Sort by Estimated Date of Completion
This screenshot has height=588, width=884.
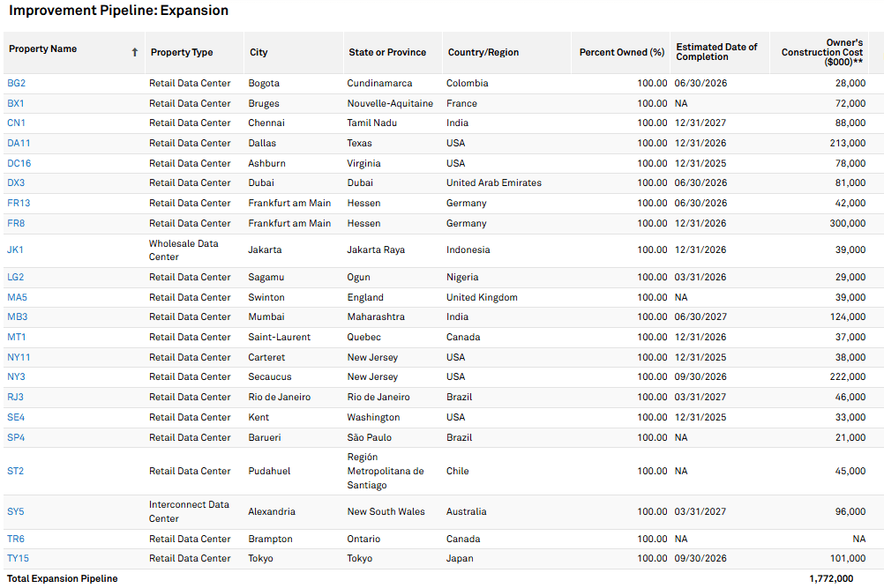click(x=716, y=52)
